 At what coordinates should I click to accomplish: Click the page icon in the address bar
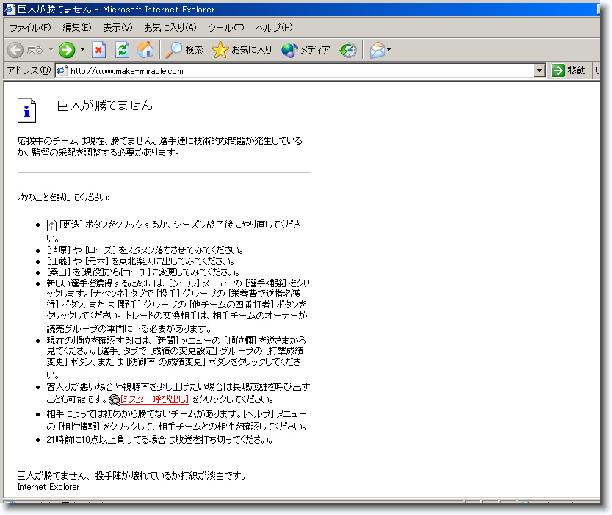(62, 71)
